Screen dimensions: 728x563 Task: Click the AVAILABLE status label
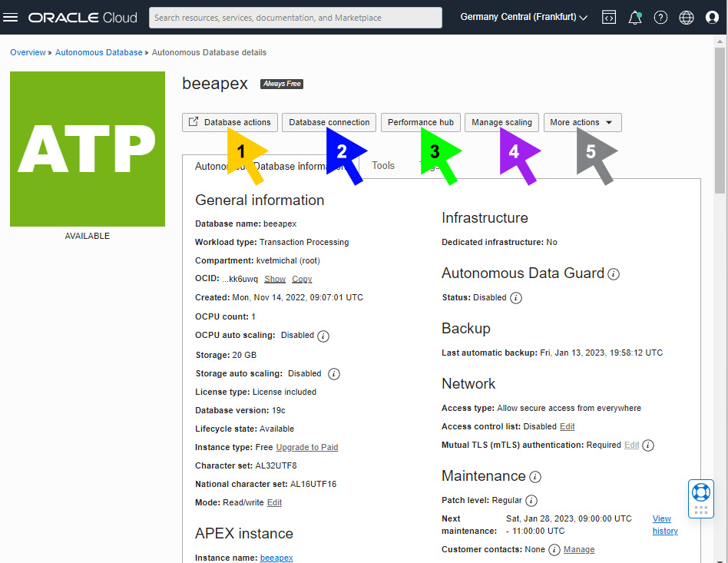point(88,236)
